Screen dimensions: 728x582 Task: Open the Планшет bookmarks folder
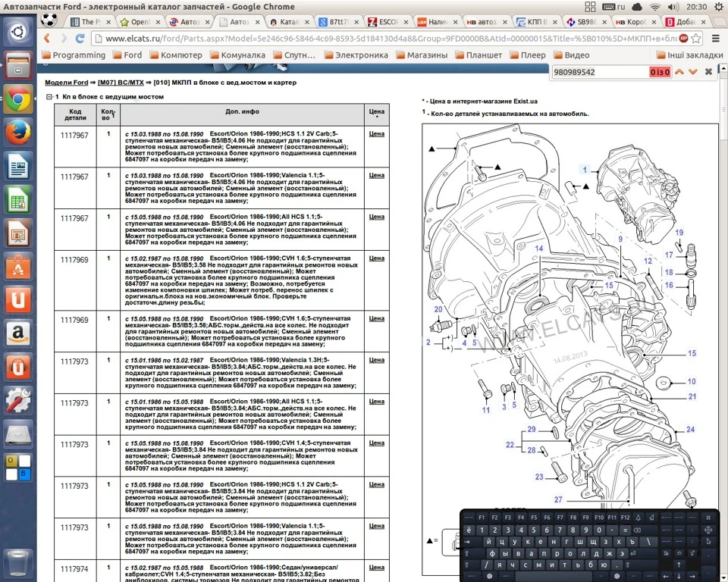pos(479,55)
